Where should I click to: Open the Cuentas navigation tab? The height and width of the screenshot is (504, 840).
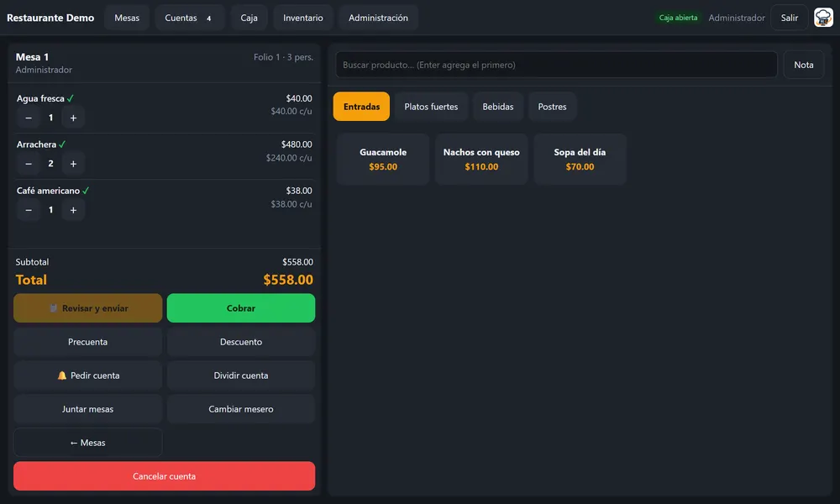[x=189, y=18]
